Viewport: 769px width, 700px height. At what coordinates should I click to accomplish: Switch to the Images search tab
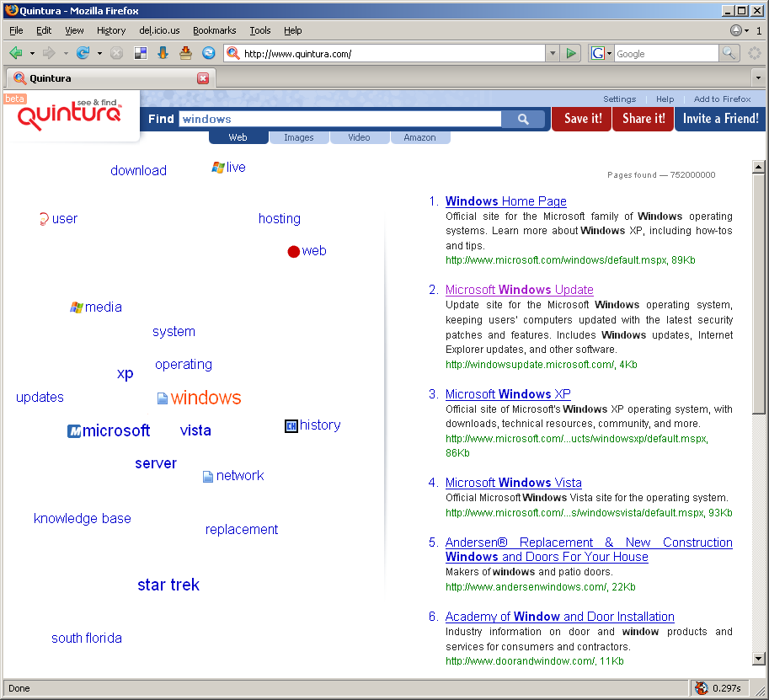pos(299,137)
